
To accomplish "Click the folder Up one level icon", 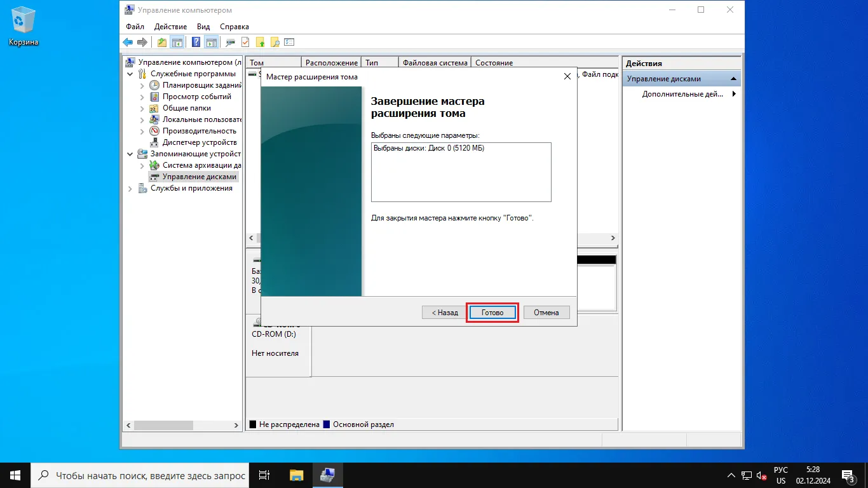I will coord(162,43).
